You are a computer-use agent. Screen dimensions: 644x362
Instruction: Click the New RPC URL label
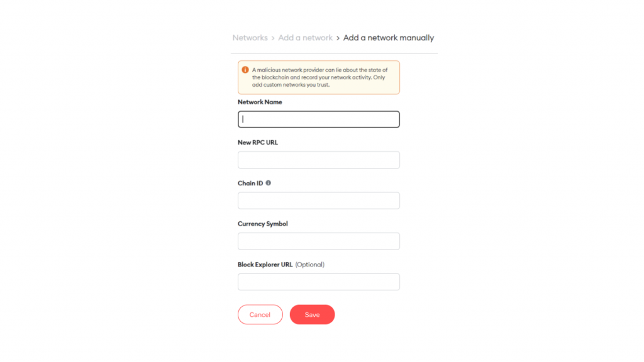[258, 143]
